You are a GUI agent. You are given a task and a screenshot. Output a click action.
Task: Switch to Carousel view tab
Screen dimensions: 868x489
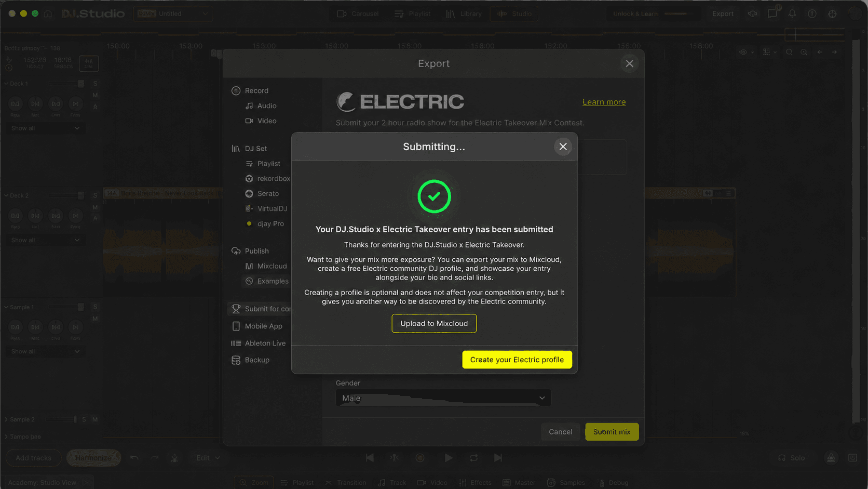tap(358, 14)
